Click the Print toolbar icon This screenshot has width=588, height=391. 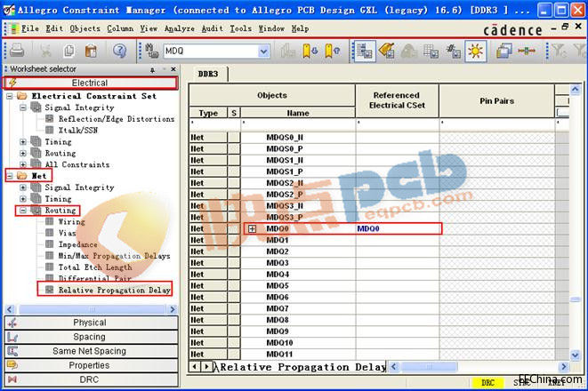[x=17, y=50]
